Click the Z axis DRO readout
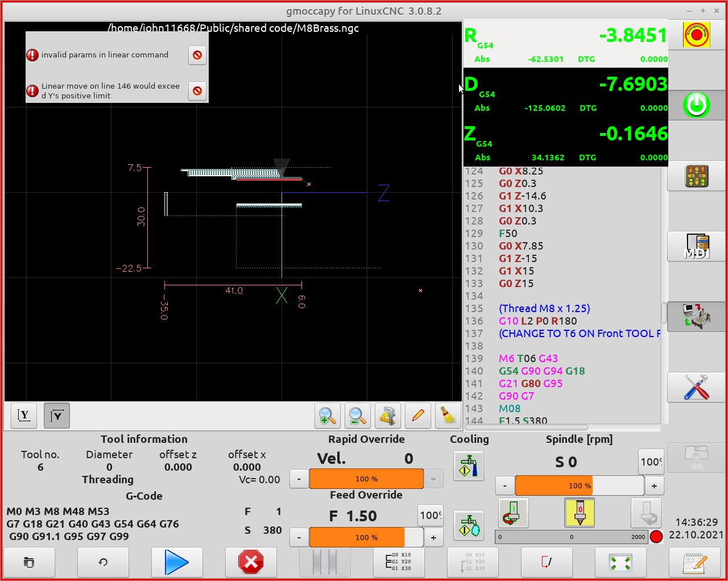 click(566, 142)
